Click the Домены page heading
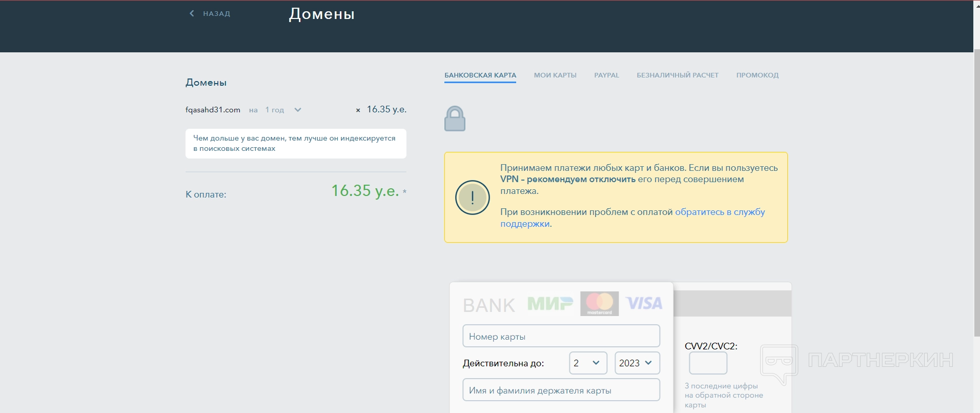 tap(322, 14)
